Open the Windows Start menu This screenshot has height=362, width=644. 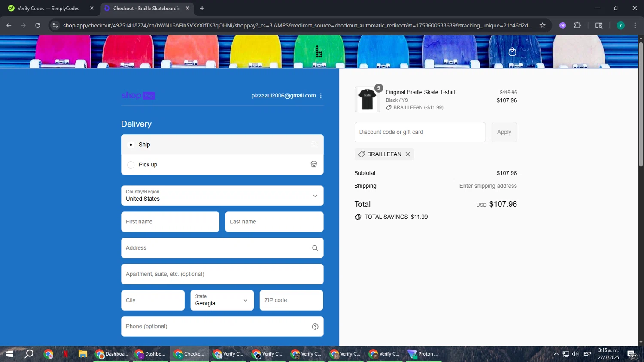9,354
